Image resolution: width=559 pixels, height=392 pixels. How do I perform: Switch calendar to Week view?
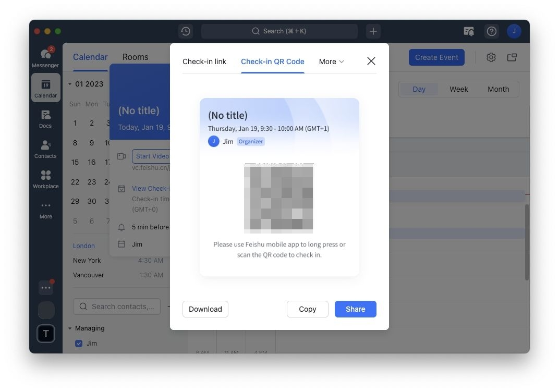click(x=458, y=89)
